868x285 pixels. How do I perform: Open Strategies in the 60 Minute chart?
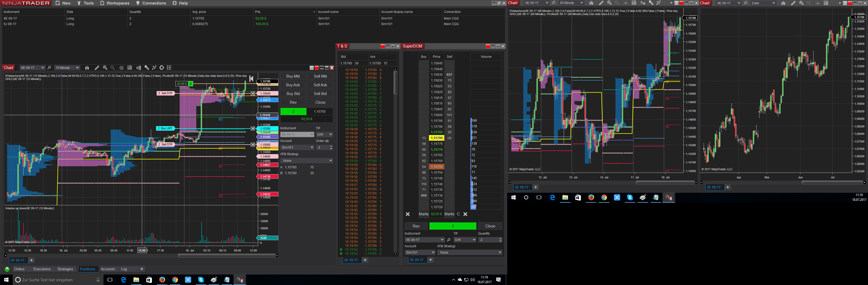coord(659,3)
